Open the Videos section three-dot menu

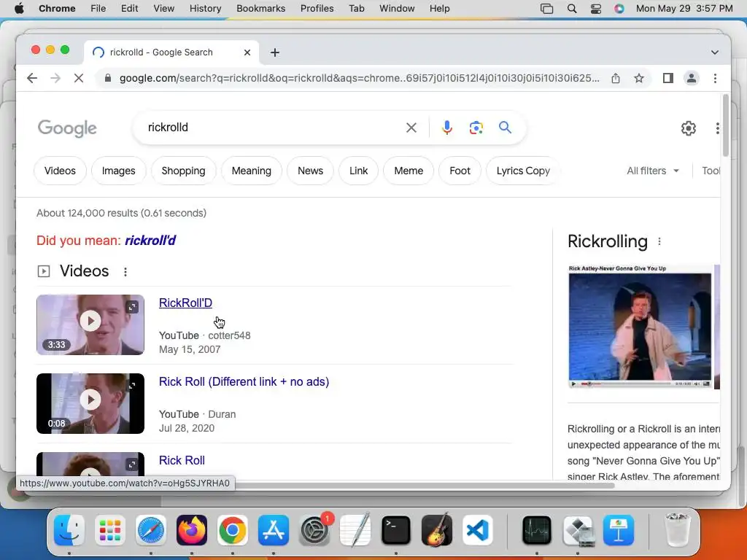pos(125,272)
